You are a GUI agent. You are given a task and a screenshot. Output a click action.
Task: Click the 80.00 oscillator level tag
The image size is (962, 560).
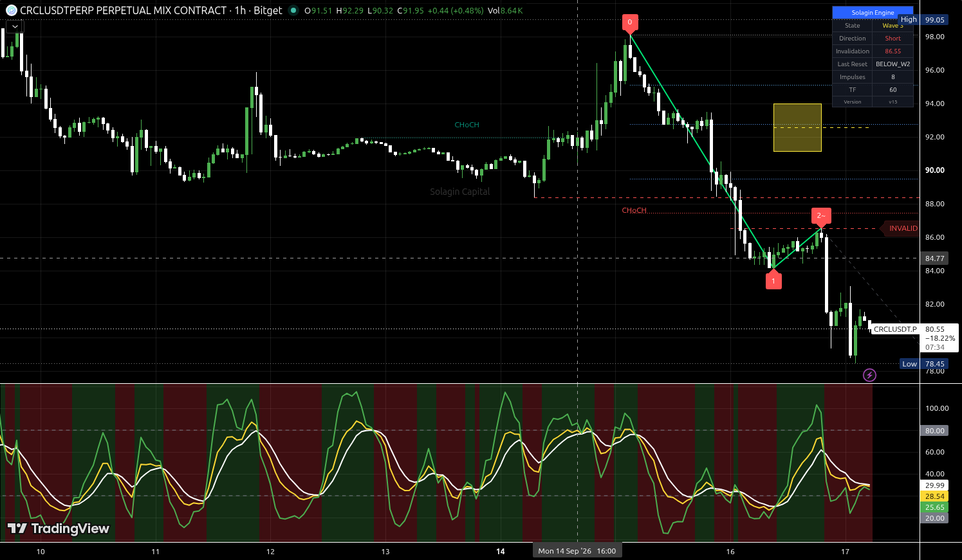[934, 431]
